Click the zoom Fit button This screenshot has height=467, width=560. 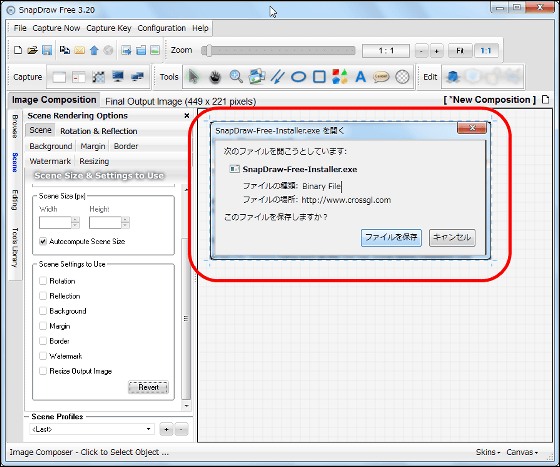[460, 51]
